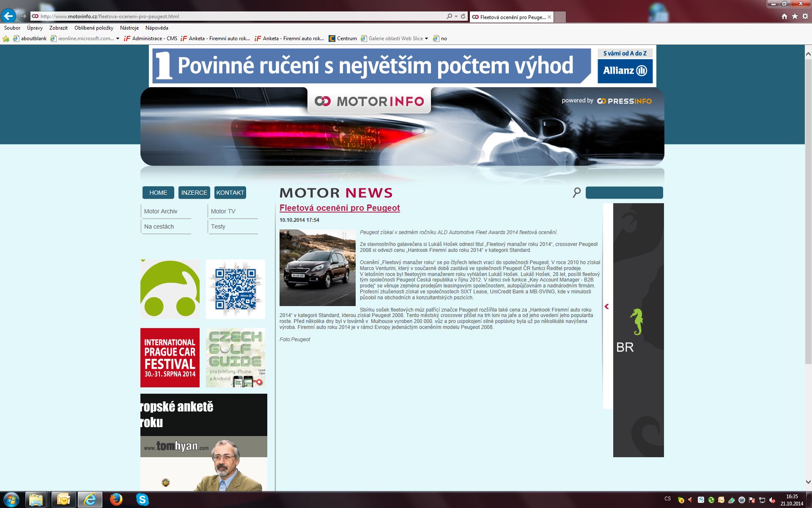
Task: Click the browser forward arrow
Action: coord(23,16)
